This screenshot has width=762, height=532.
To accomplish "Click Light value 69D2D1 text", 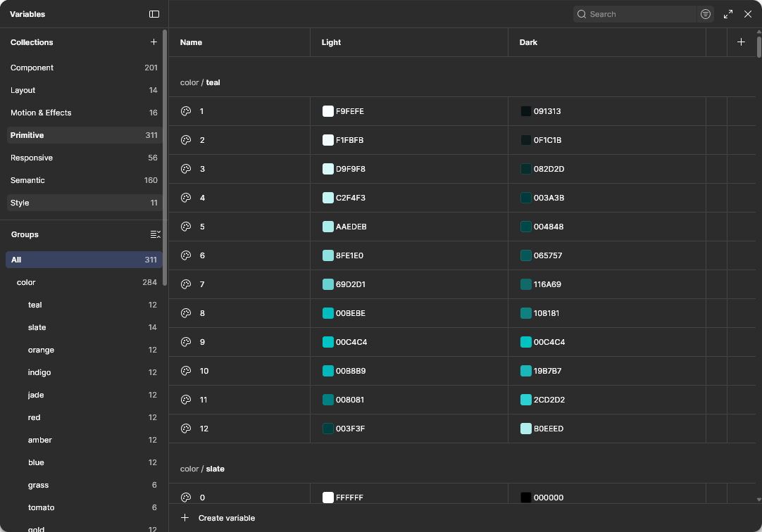I will [351, 284].
